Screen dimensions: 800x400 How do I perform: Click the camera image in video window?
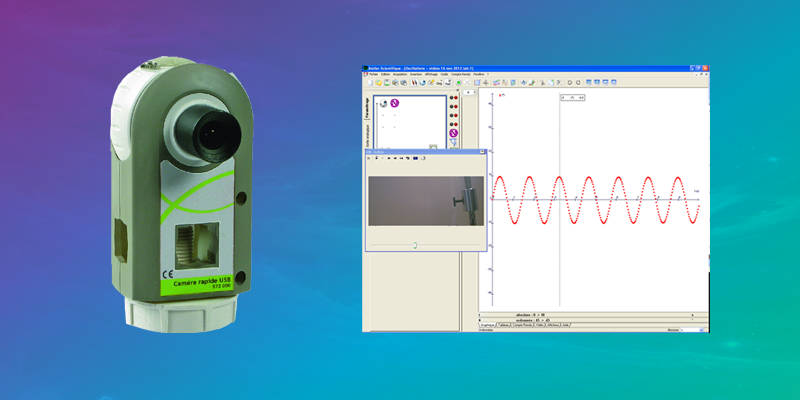(x=424, y=201)
